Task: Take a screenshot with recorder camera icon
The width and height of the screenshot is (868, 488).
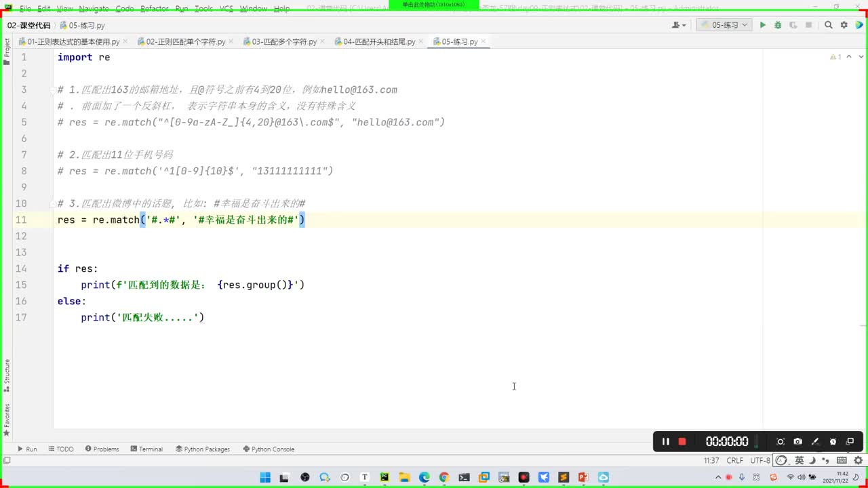Action: tap(798, 441)
